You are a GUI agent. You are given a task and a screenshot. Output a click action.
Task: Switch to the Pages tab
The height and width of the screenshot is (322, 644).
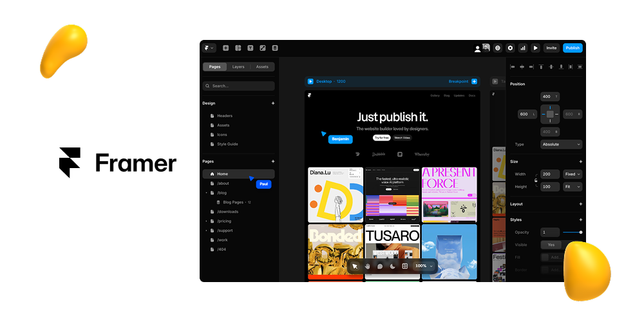pos(215,66)
